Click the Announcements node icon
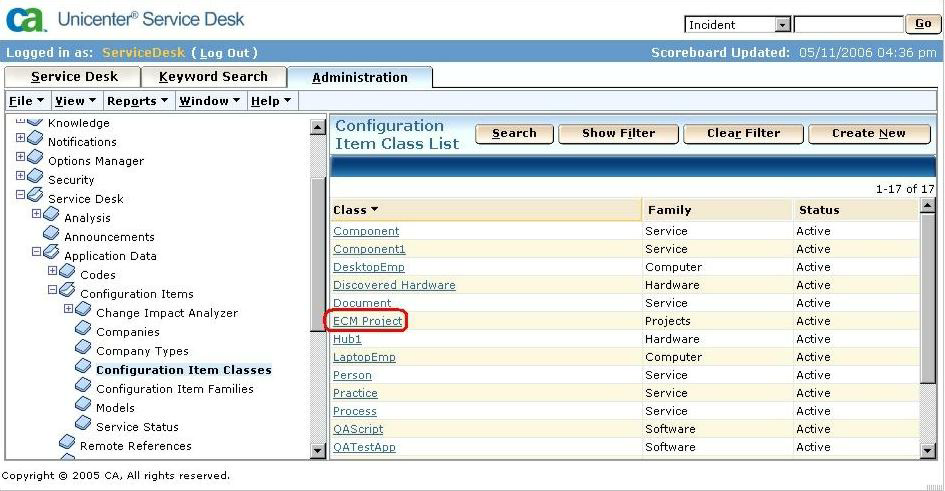 (x=51, y=233)
